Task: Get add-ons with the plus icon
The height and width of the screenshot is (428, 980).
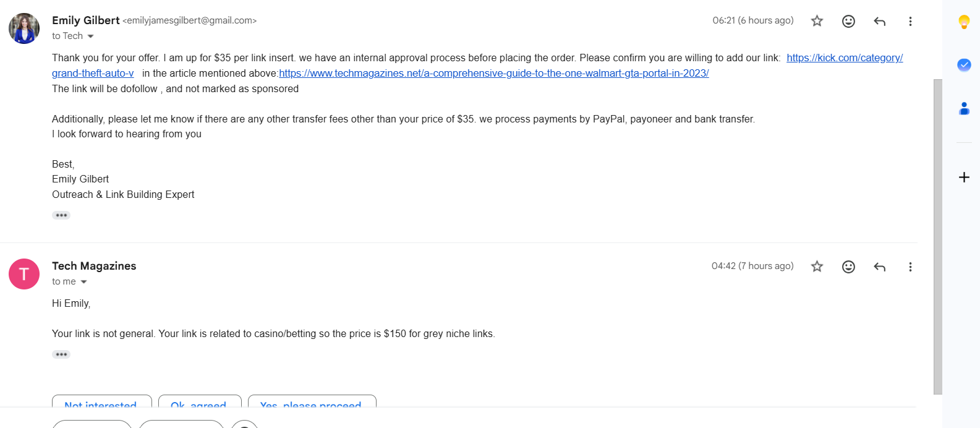Action: pos(964,178)
